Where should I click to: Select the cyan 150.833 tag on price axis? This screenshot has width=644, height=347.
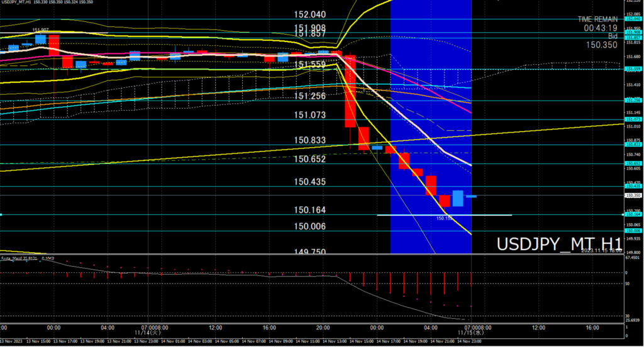pyautogui.click(x=633, y=145)
